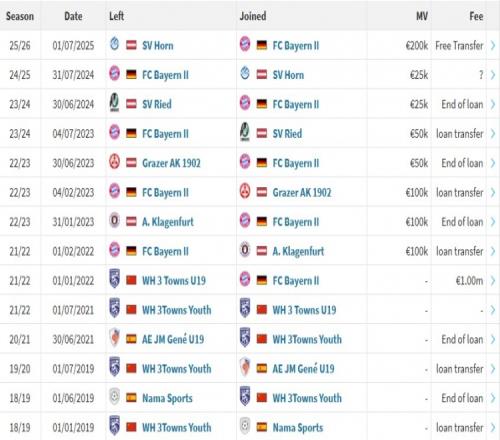This screenshot has height=440, width=500.
Task: Click SV Horn crest in 25/26 row
Action: 114,44
